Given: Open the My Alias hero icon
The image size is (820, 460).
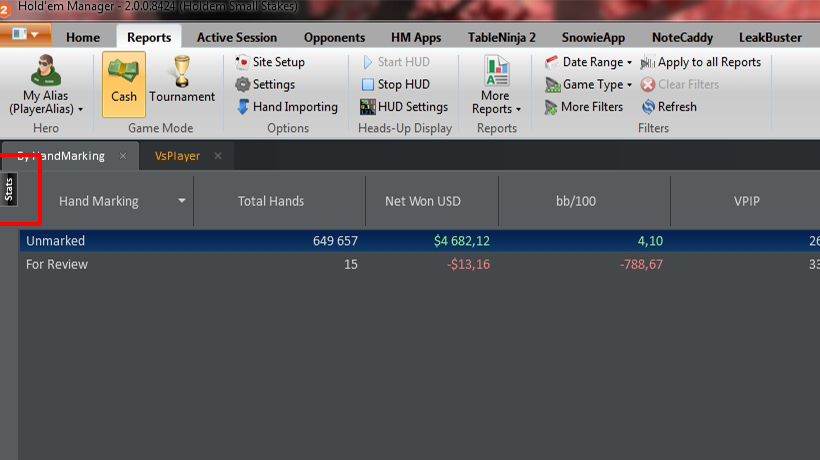Looking at the screenshot, I should click(x=46, y=71).
